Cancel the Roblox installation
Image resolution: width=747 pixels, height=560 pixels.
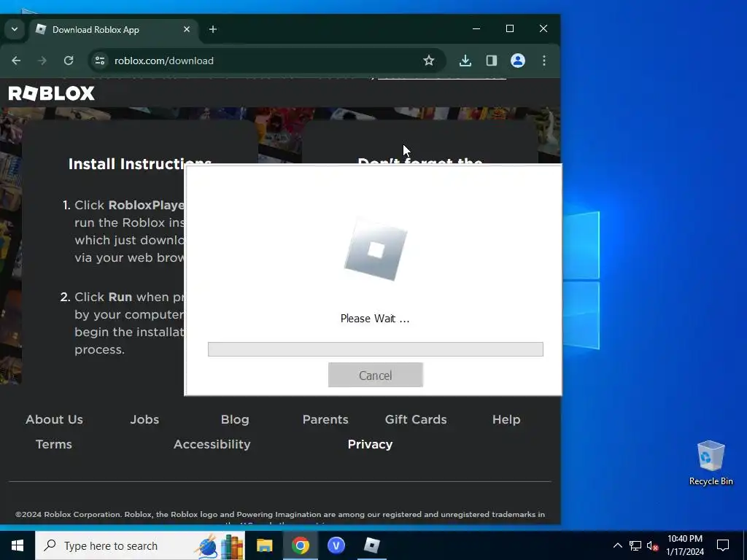tap(376, 376)
